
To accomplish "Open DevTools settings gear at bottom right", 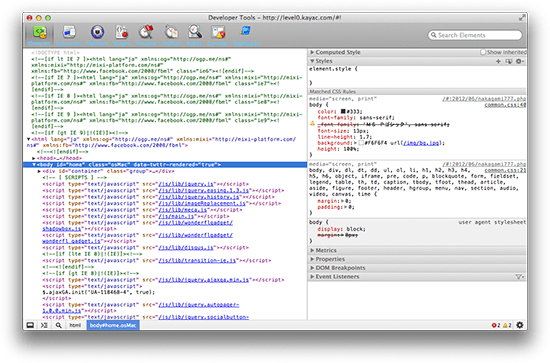I will (x=520, y=325).
